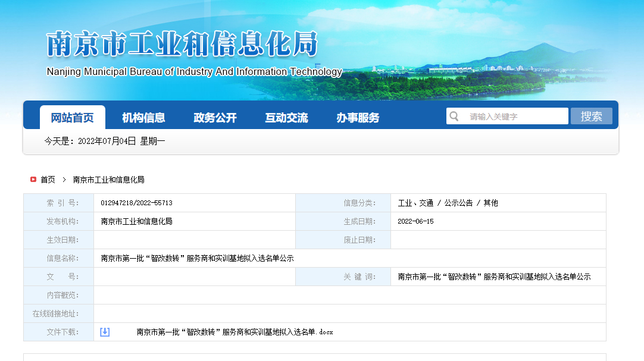Focus the 请输入关键字 search field
This screenshot has height=361, width=644.
515,117
